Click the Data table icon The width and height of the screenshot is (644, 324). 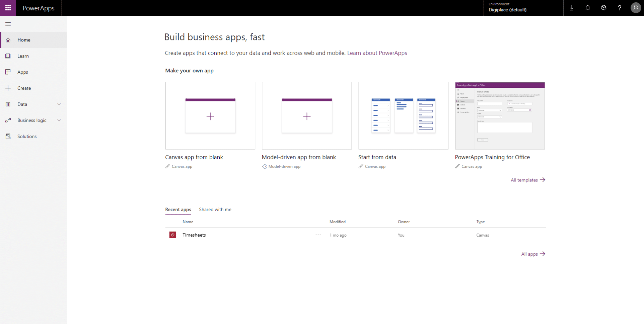tap(8, 104)
